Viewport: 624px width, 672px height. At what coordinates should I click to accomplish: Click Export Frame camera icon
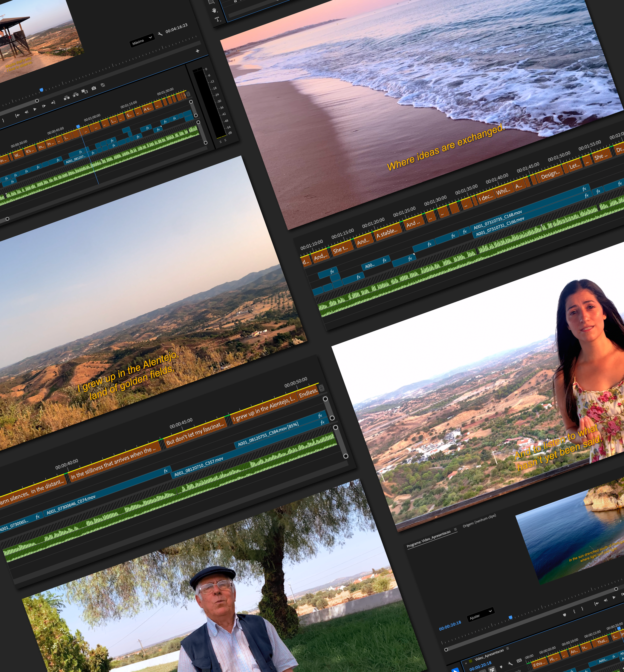[94, 88]
